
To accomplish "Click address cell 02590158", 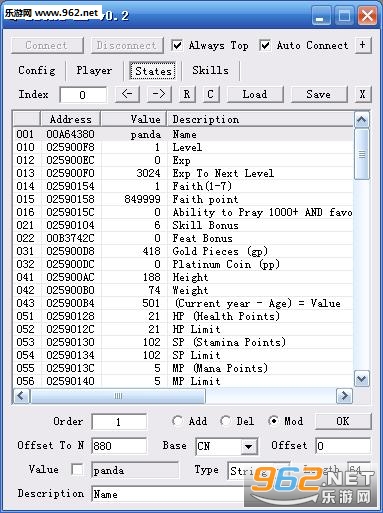I will 70,199.
